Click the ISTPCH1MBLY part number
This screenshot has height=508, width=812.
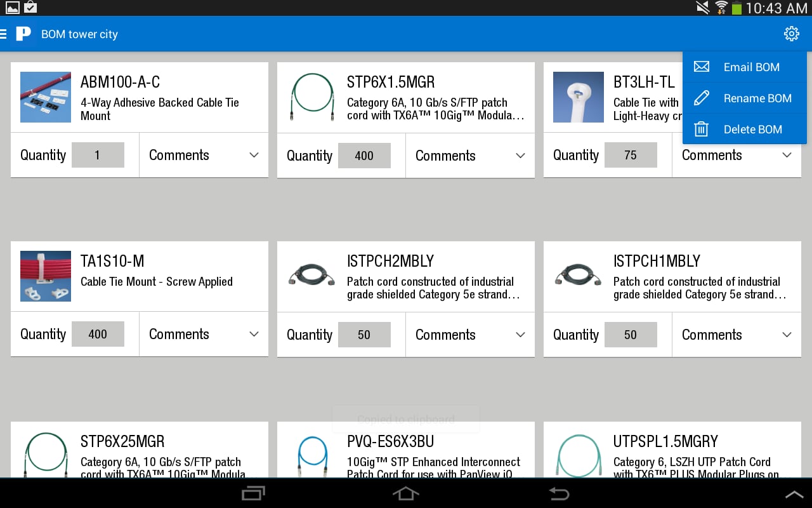tap(657, 261)
